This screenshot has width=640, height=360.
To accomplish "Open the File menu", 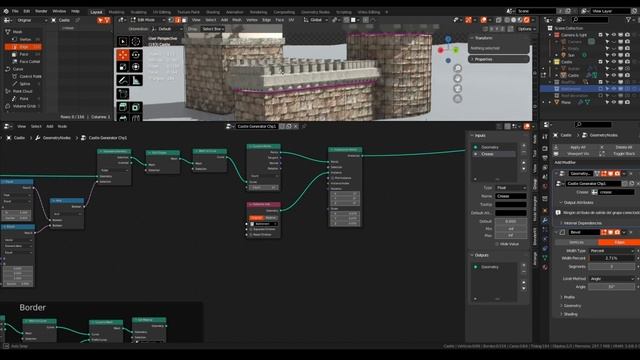I will click(15, 11).
